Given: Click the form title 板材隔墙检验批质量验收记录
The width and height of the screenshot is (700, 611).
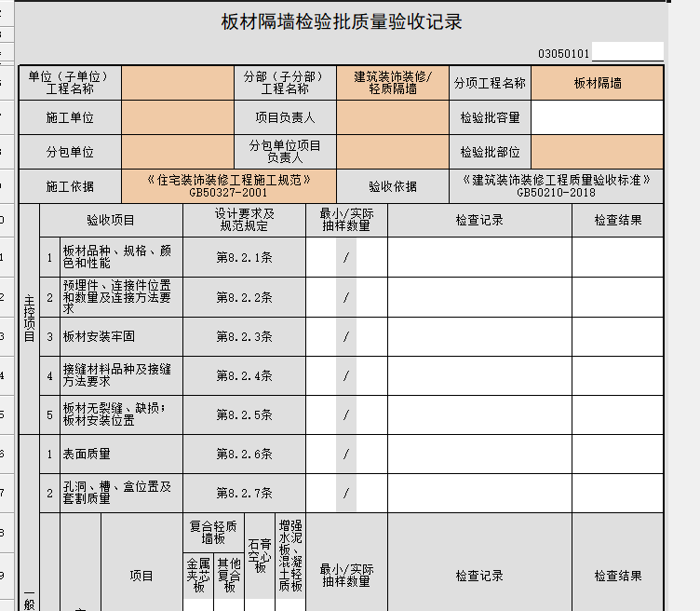Looking at the screenshot, I should tap(342, 22).
